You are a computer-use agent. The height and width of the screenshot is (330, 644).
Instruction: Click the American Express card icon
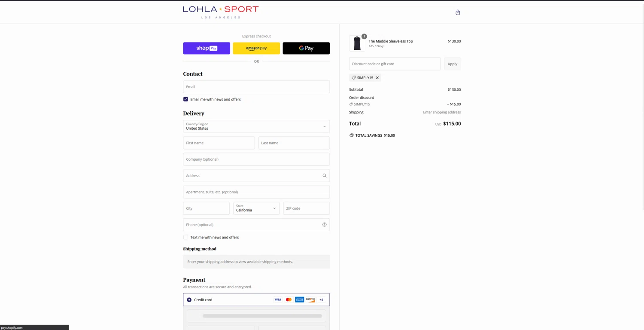pos(299,300)
